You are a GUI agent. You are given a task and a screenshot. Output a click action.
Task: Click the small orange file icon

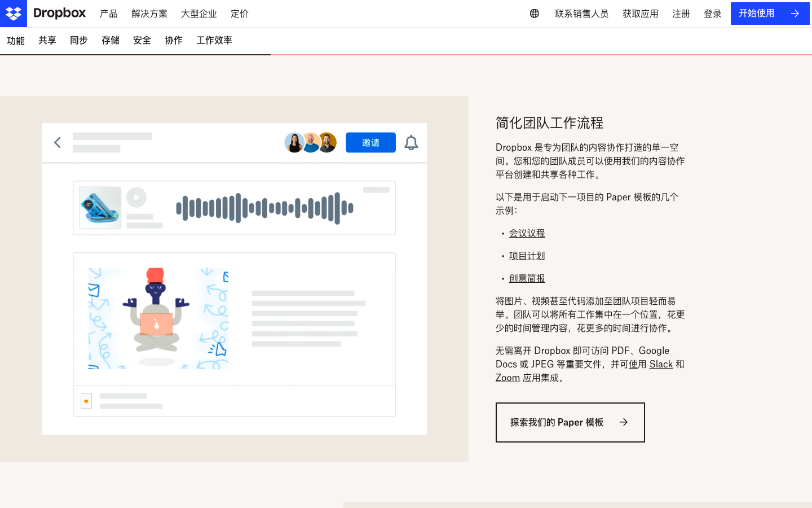(86, 401)
